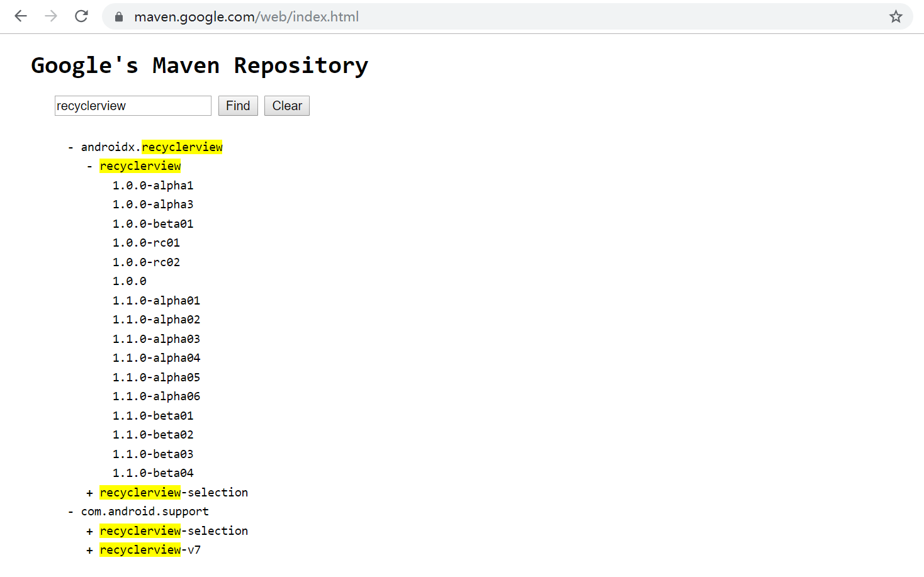Select version 1.0.0-rc01
Viewport: 924px width, 577px height.
[146, 243]
